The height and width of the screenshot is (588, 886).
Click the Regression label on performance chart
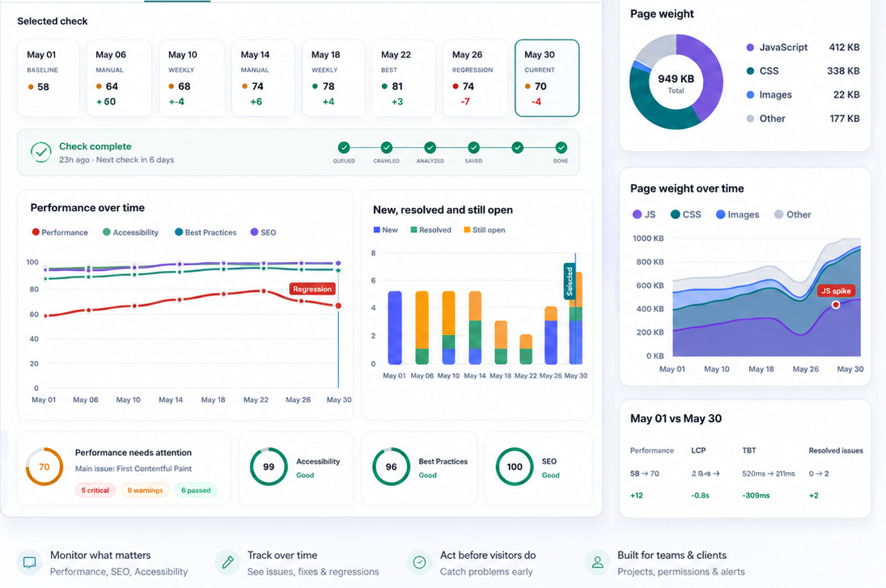tap(312, 289)
